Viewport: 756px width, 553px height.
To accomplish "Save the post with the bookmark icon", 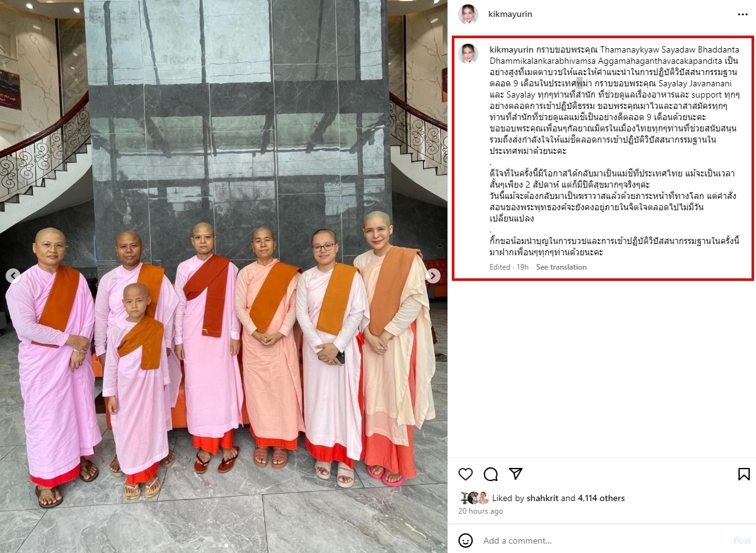I will pos(743,474).
